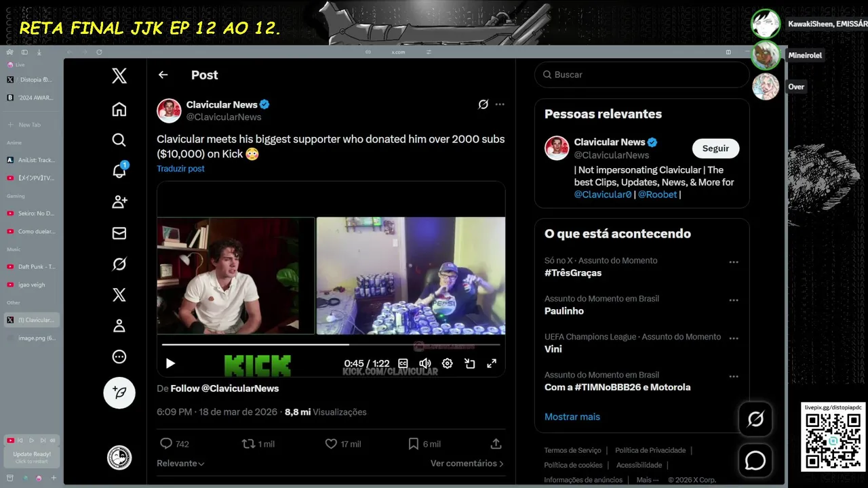Open Termos de Serviço footer link

(572, 450)
